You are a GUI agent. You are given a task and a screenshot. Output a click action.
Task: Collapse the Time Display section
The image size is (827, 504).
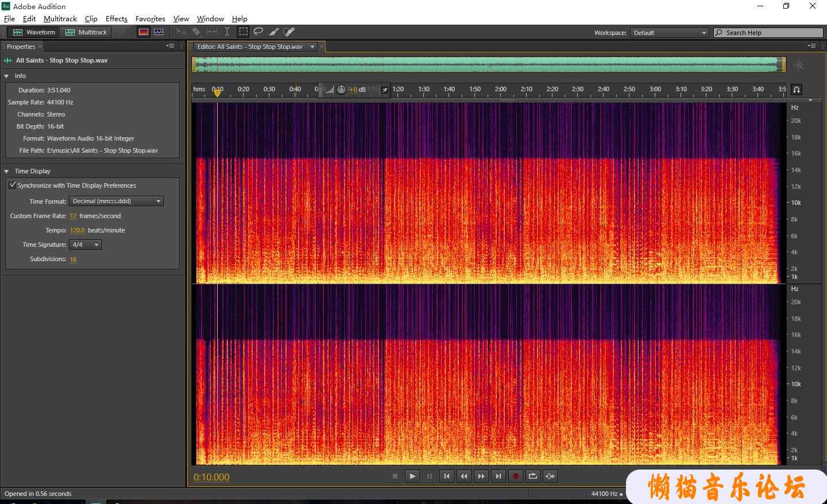point(6,171)
